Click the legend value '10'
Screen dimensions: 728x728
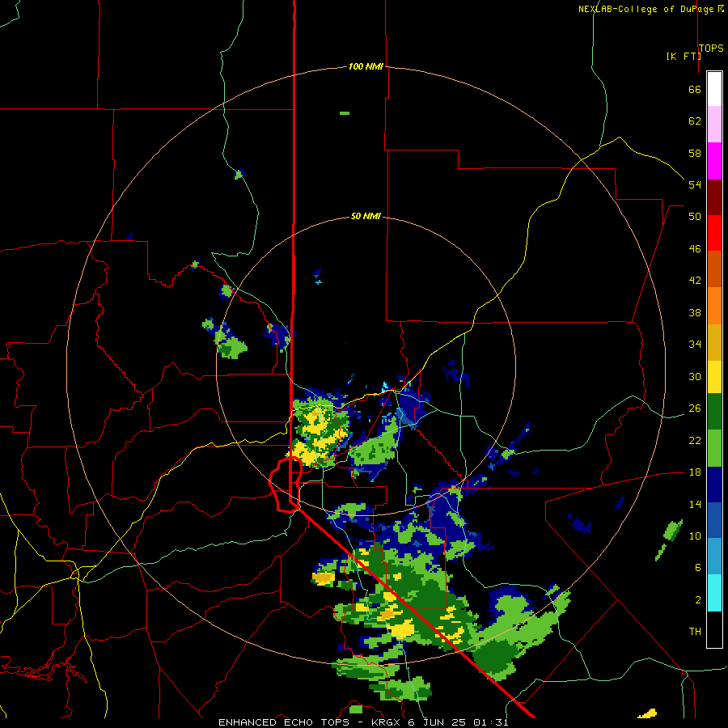(695, 535)
